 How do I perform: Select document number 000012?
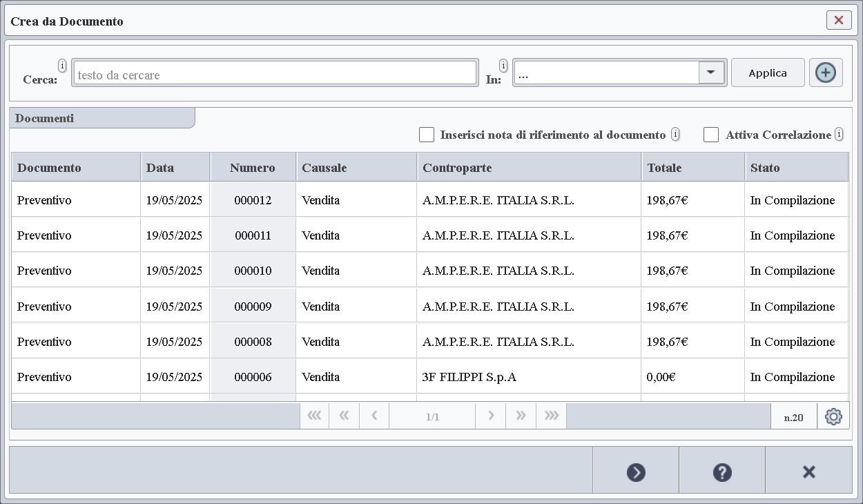click(x=253, y=200)
